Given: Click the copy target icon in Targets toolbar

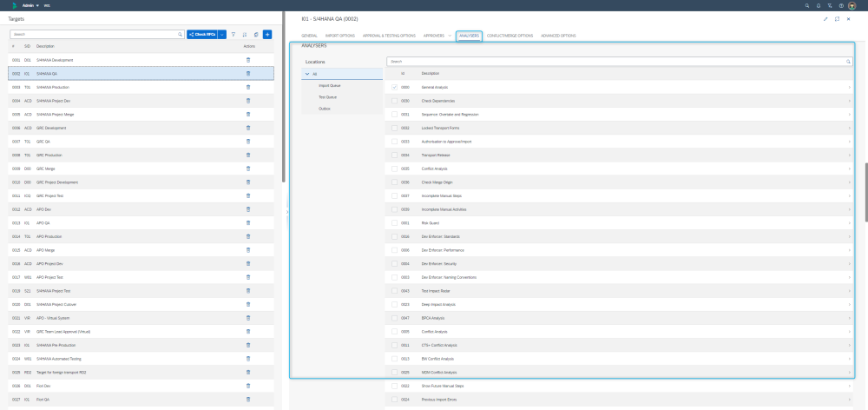Looking at the screenshot, I should coord(256,35).
